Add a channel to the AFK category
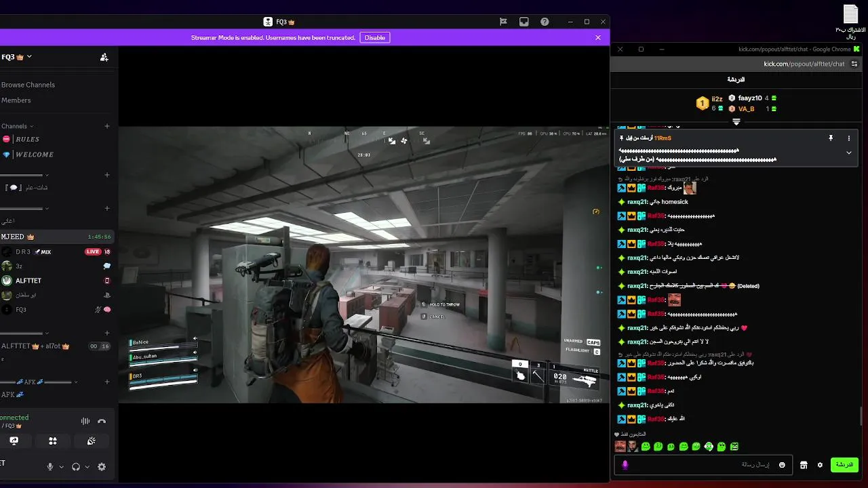Screen dimensions: 868x488 107,382
